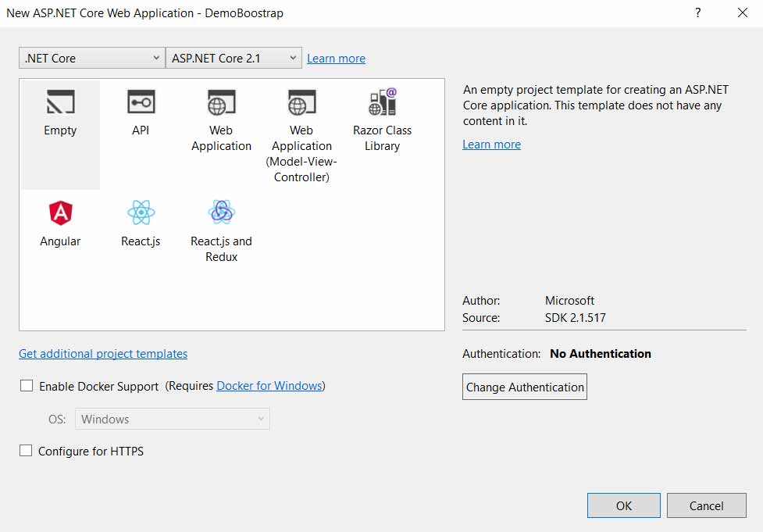Image resolution: width=763 pixels, height=532 pixels.
Task: Click the Change Authentication button
Action: (x=525, y=387)
